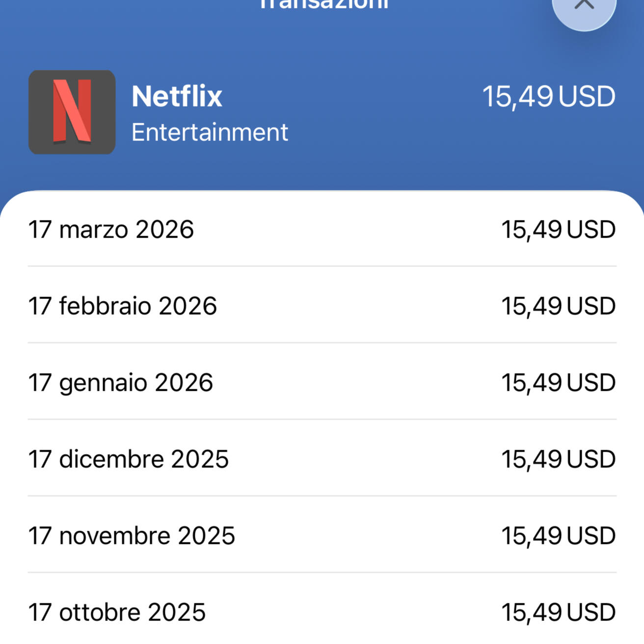This screenshot has height=644, width=644.
Task: Select the 17 ottobre 2025 transaction
Action: click(117, 612)
